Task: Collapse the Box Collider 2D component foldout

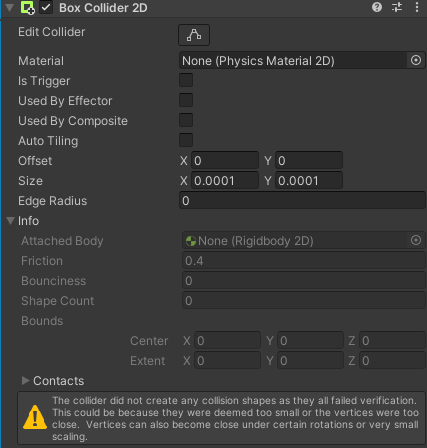Action: click(x=10, y=8)
